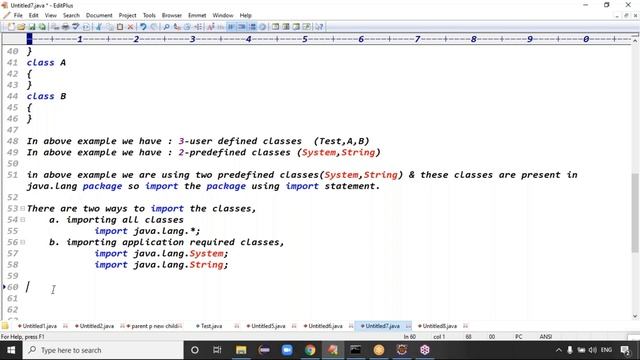Viewport: 640px width, 360px height.
Task: Undo the last edit with the blue arrow
Action: pyautogui.click(x=143, y=27)
